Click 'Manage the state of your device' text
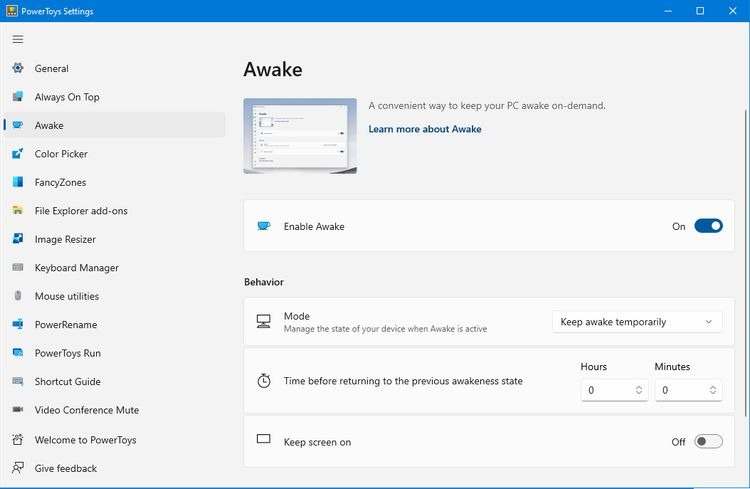 (385, 329)
